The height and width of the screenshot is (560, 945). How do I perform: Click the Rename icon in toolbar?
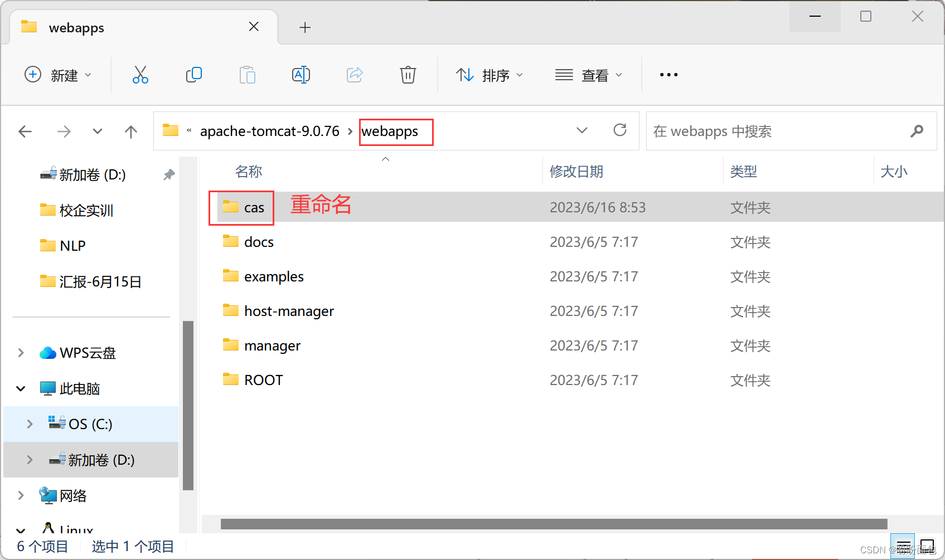[x=301, y=75]
